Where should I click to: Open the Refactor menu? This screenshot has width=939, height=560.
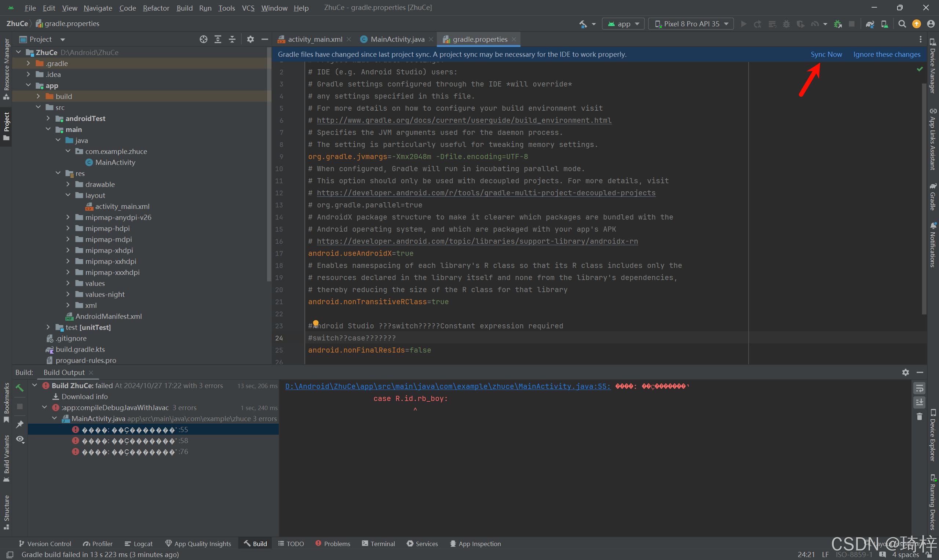(x=156, y=8)
